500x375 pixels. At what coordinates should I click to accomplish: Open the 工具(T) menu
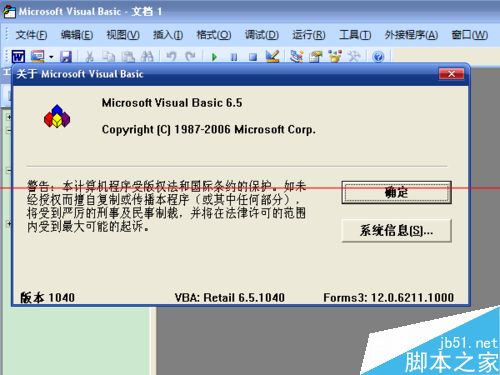coord(355,35)
